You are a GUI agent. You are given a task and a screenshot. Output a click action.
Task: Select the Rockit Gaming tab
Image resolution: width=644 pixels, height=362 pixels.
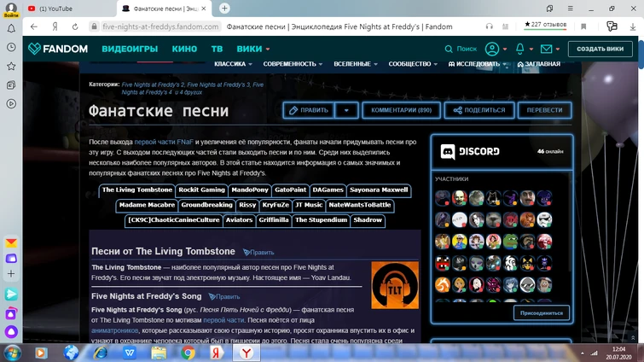(x=201, y=190)
